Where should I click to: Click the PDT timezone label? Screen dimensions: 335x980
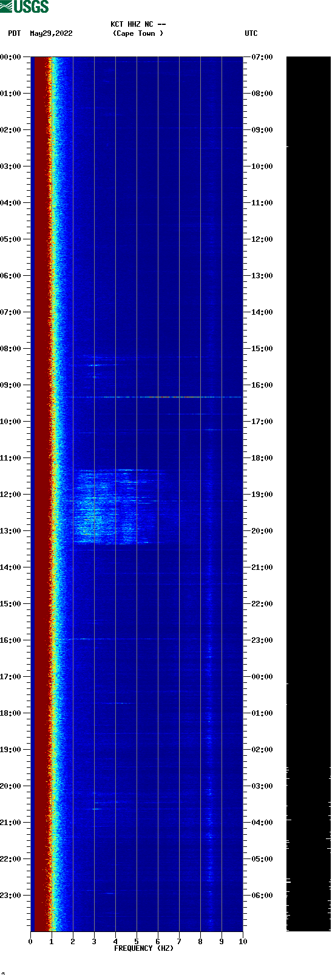(15, 33)
